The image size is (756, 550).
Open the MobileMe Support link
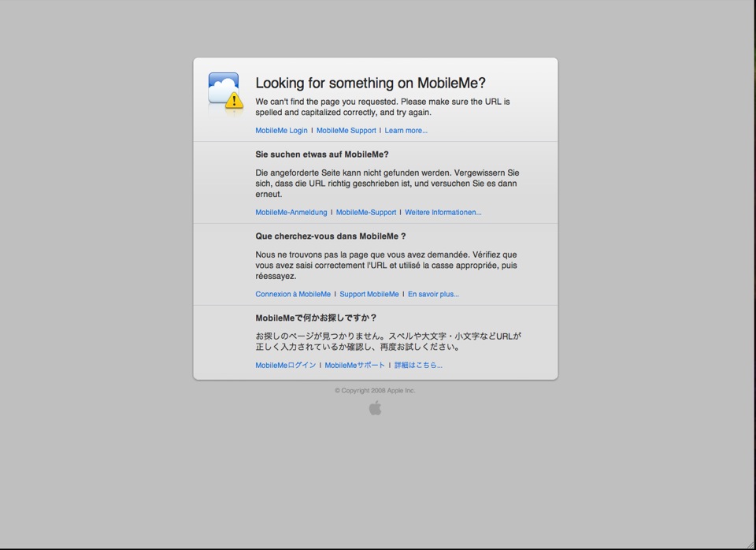click(x=346, y=130)
